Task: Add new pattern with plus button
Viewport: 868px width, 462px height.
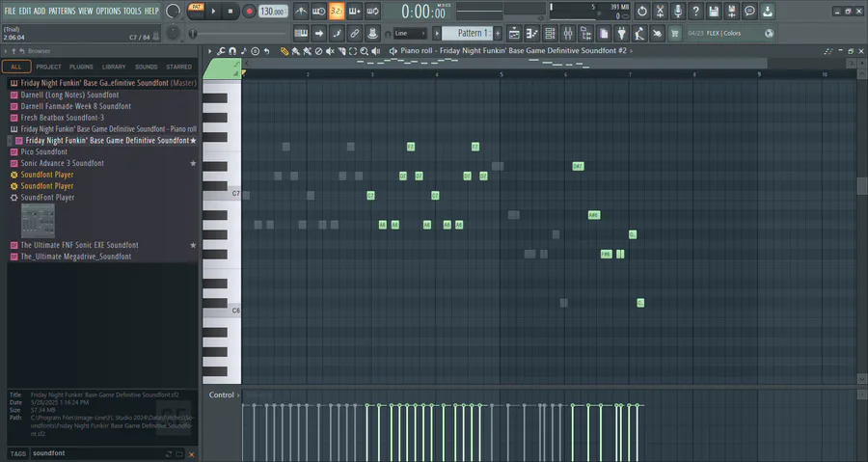Action: (x=498, y=33)
